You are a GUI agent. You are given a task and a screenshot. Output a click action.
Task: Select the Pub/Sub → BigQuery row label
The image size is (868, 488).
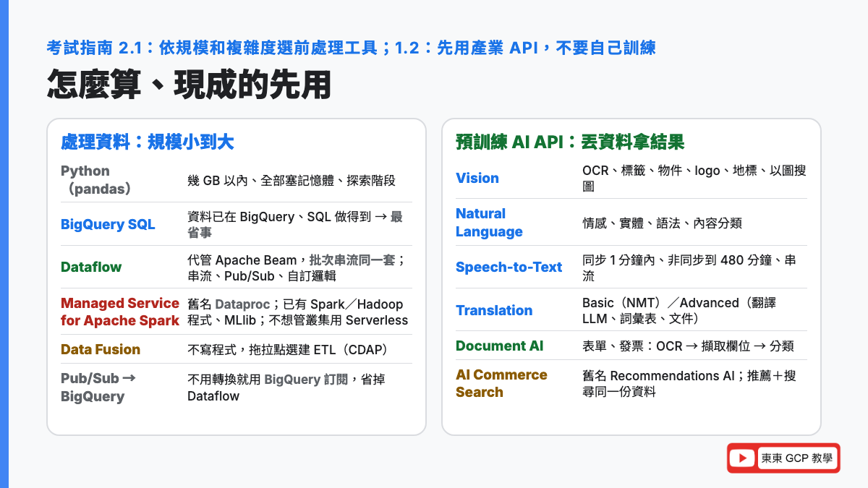(x=98, y=387)
